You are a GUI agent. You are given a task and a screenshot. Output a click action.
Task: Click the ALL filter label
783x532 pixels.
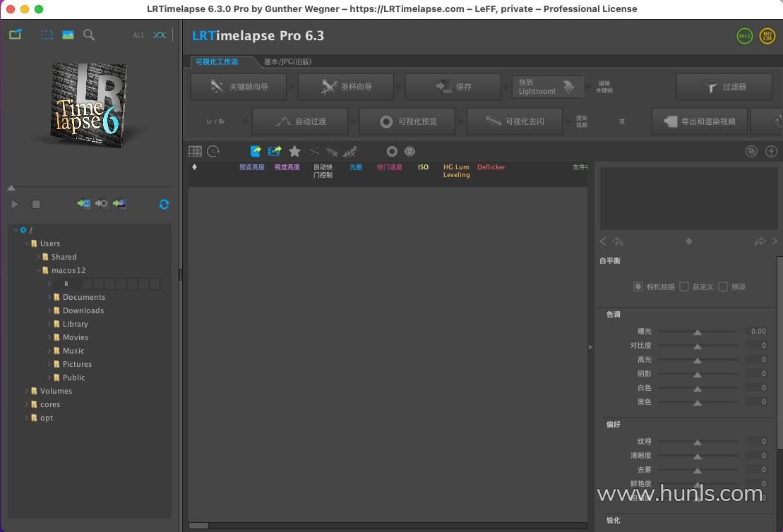pyautogui.click(x=138, y=35)
